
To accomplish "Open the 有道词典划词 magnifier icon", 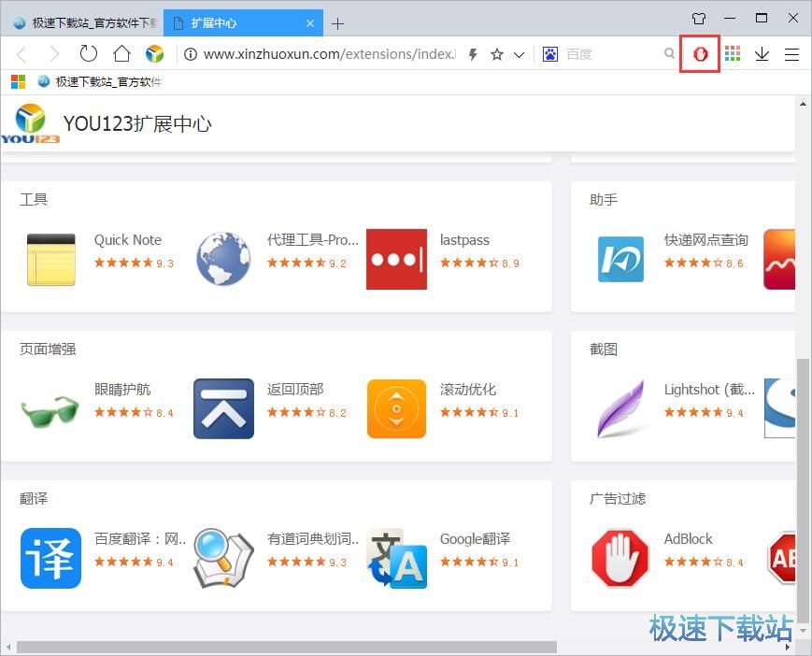I will [x=223, y=558].
